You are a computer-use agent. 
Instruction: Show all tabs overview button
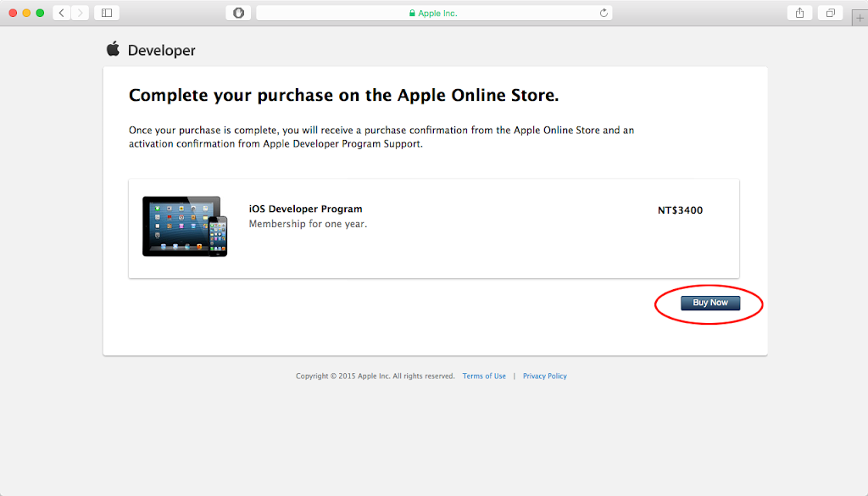pyautogui.click(x=830, y=13)
